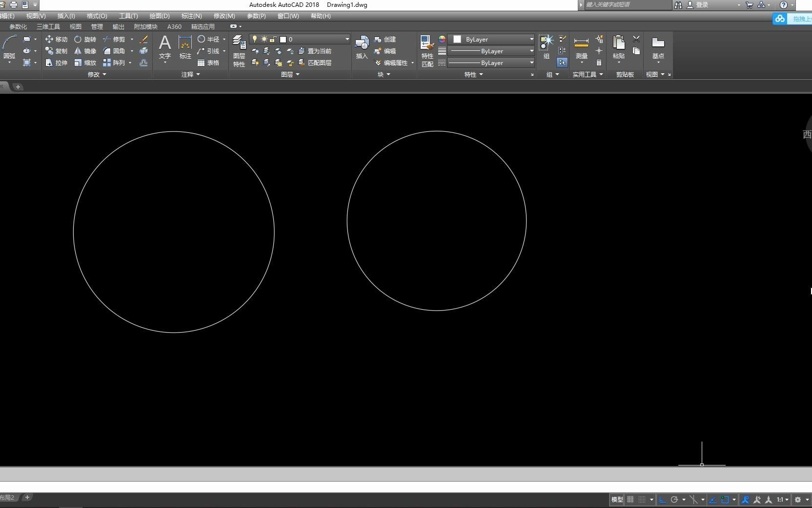Select the 缩放 (Scale) tool
This screenshot has width=812, height=508.
(85, 63)
